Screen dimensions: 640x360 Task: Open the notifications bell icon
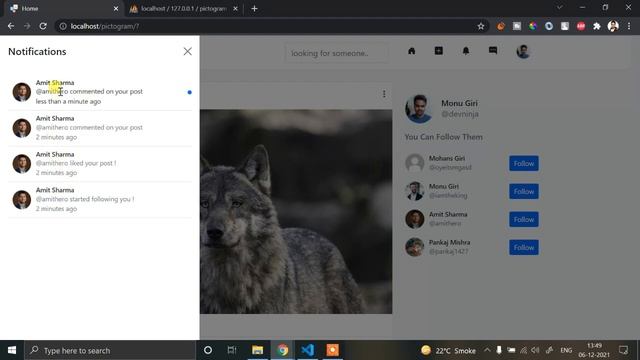[466, 51]
